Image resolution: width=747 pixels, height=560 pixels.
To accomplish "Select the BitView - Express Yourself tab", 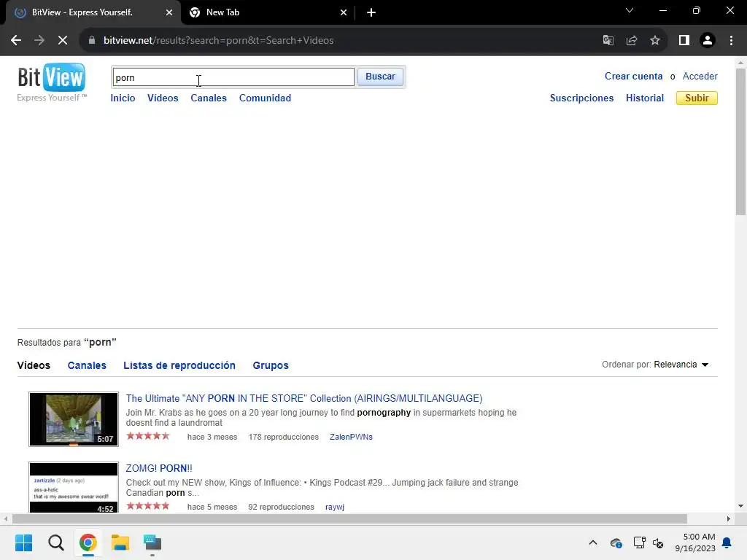I will coord(93,13).
